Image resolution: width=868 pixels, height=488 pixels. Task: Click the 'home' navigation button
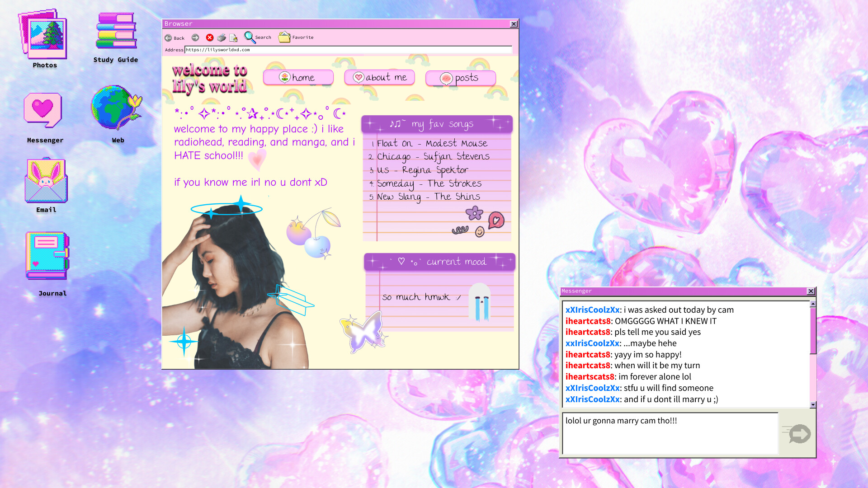[x=298, y=77]
